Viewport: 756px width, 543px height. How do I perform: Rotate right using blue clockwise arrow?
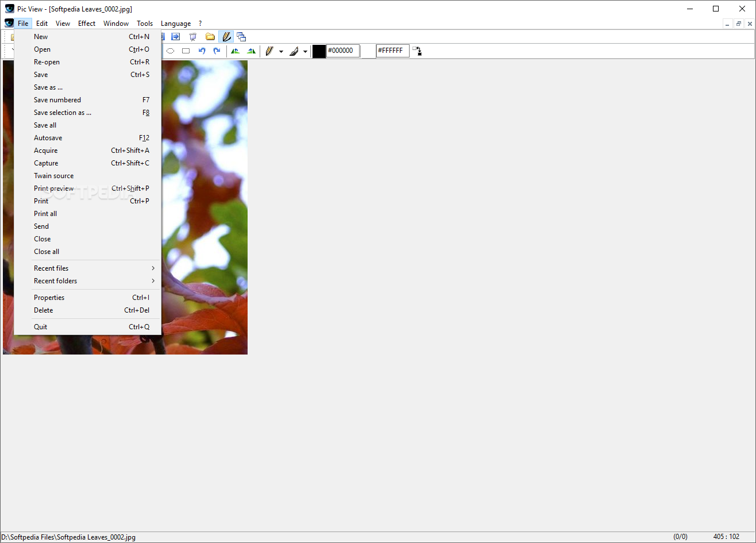(x=217, y=51)
